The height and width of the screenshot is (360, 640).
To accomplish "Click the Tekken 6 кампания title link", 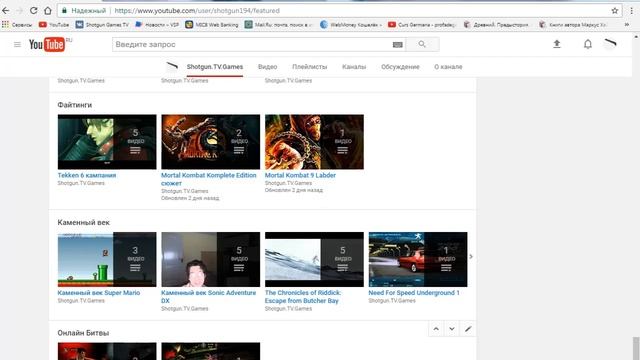I will coord(87,175).
